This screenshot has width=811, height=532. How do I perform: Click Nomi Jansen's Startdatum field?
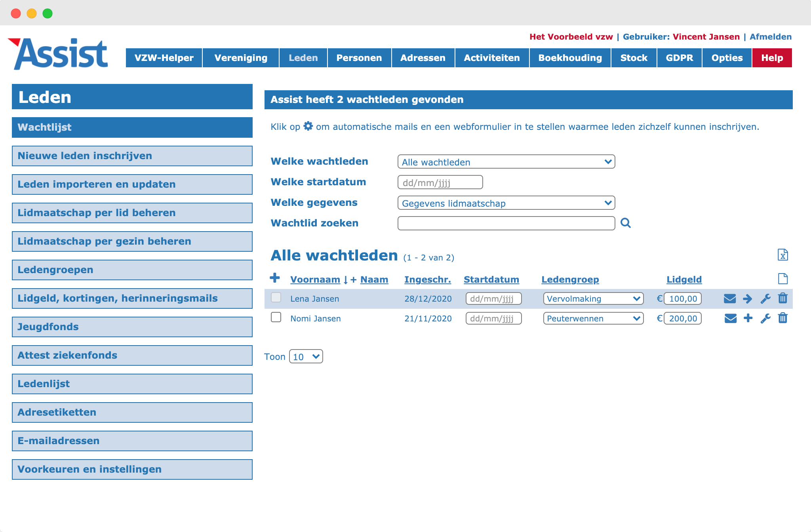(493, 318)
